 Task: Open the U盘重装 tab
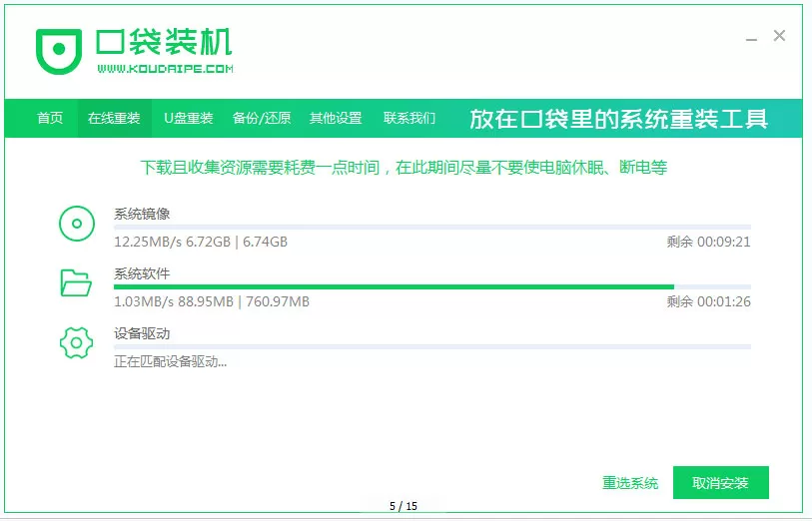click(189, 118)
